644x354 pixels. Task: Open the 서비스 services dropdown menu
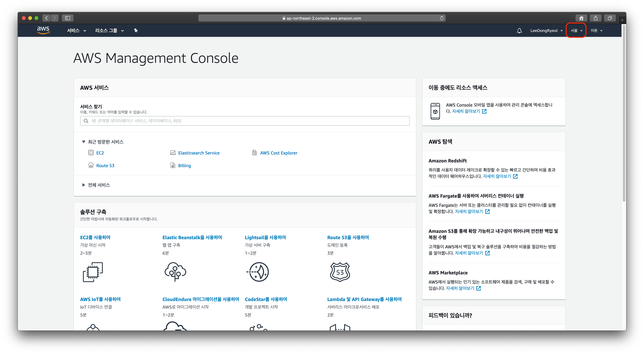[77, 30]
